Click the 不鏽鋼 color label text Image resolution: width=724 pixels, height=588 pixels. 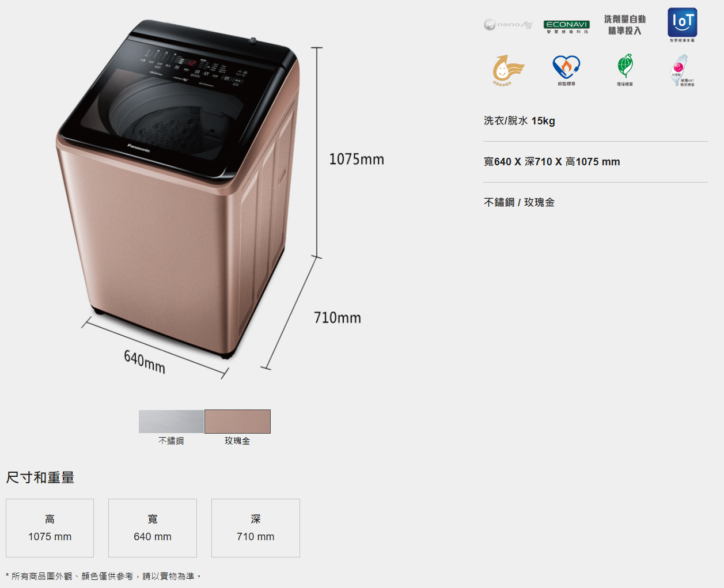(171, 441)
